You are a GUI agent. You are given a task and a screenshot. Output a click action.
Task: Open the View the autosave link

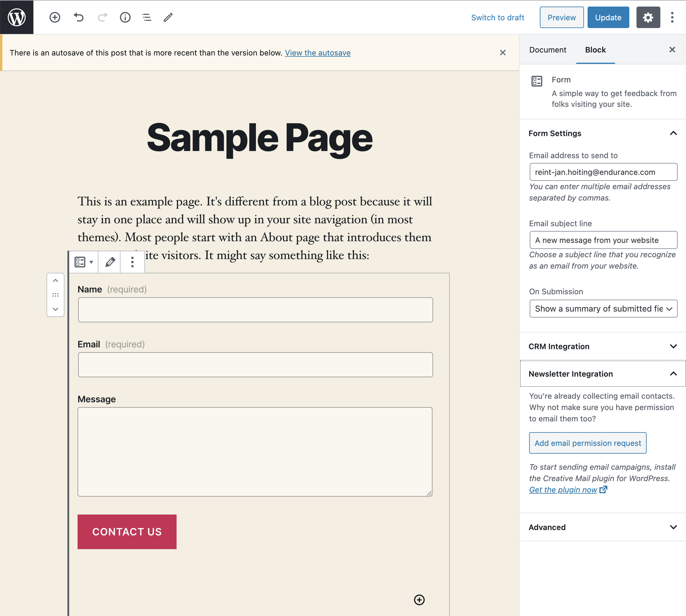coord(317,53)
